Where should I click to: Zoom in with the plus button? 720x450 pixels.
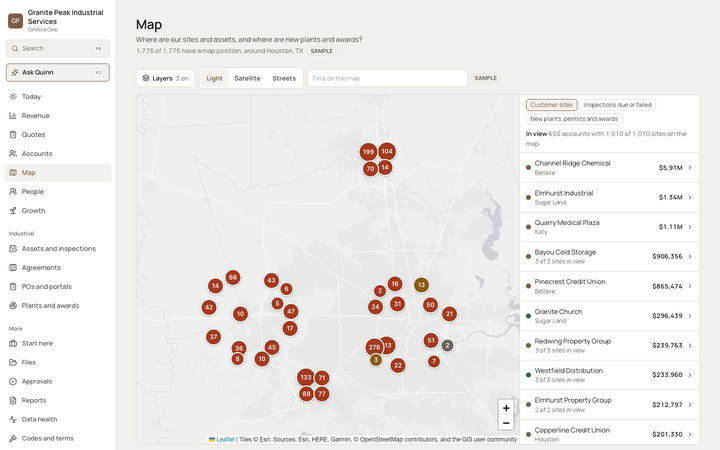coord(506,408)
